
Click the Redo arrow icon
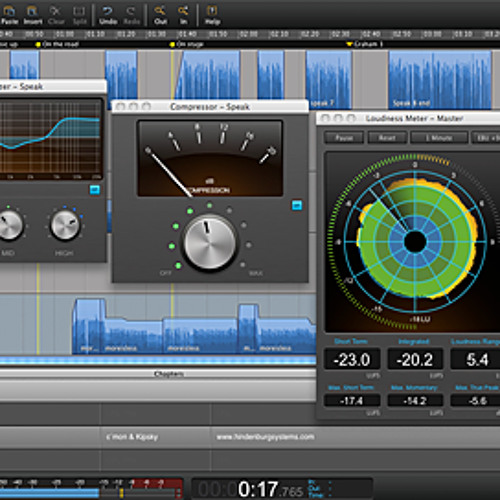pyautogui.click(x=131, y=12)
